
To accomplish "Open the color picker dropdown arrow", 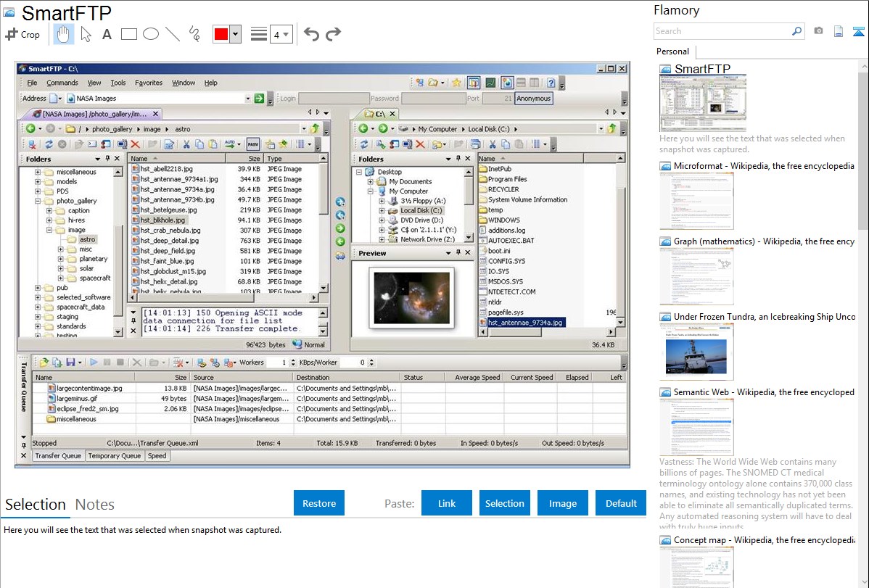I will click(x=235, y=34).
